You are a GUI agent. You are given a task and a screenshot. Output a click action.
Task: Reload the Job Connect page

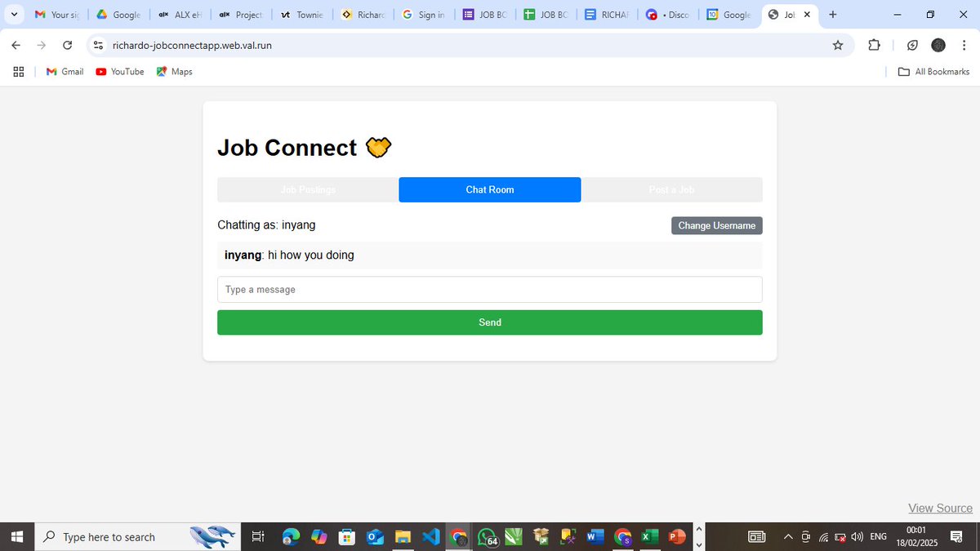tap(67, 46)
